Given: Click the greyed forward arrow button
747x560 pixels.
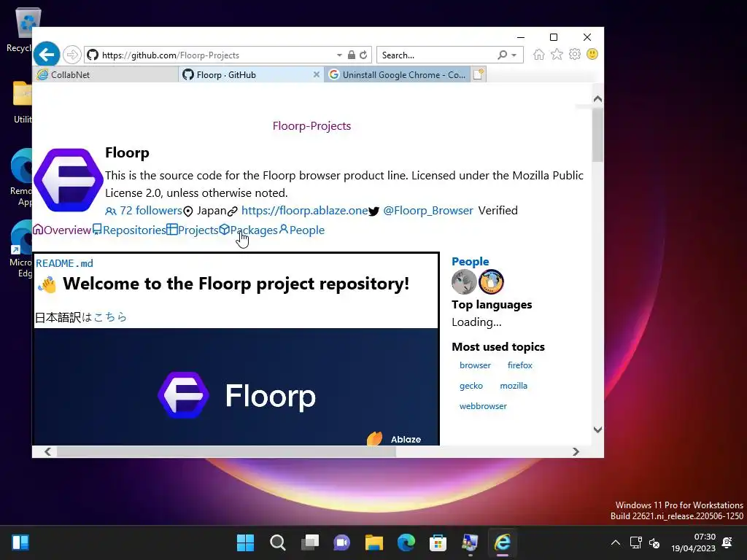Looking at the screenshot, I should pyautogui.click(x=72, y=55).
